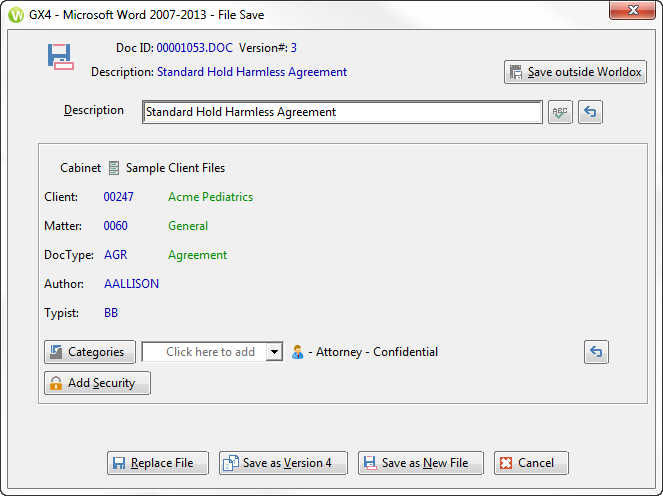
Task: Click doc type name Agreement
Action: tap(197, 255)
